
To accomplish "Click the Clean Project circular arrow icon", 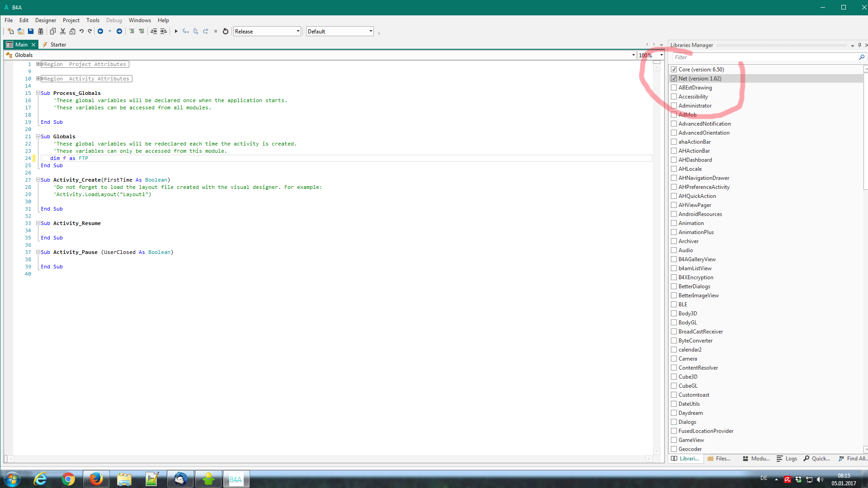I will pos(226,31).
